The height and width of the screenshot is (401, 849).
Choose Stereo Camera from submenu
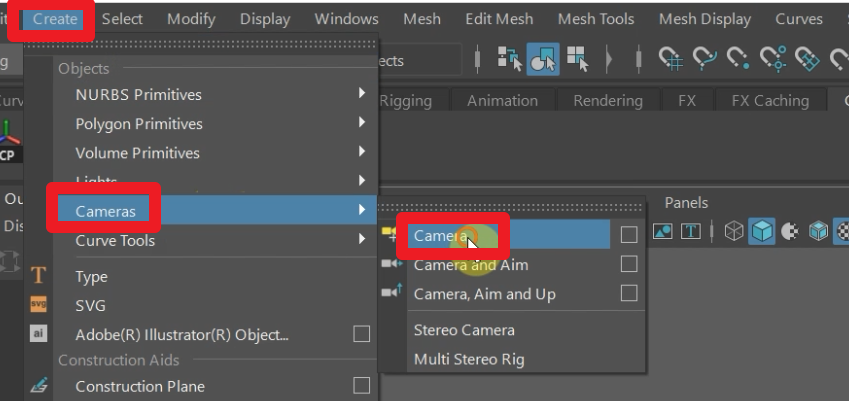pyautogui.click(x=464, y=330)
